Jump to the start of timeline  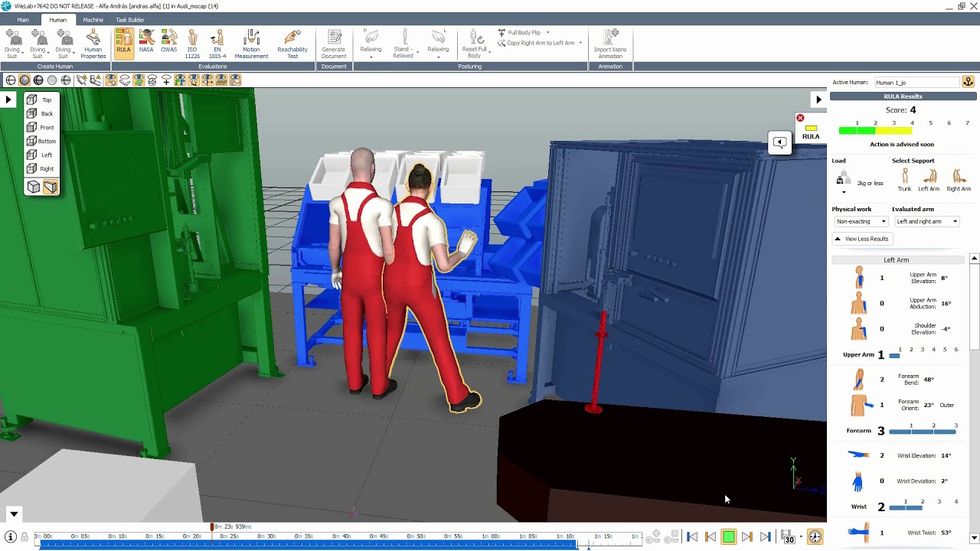coord(692,537)
